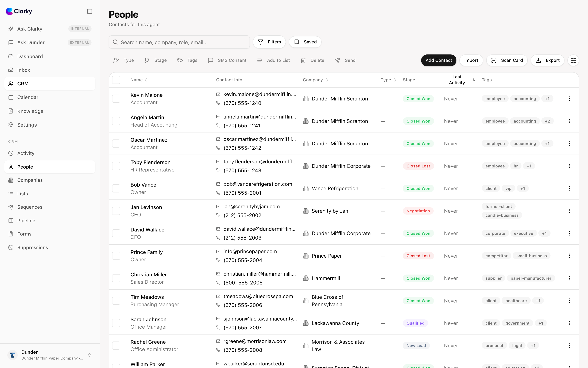Click the Negotiation stage badge for Jan Levinson
588x368 pixels.
coord(418,211)
